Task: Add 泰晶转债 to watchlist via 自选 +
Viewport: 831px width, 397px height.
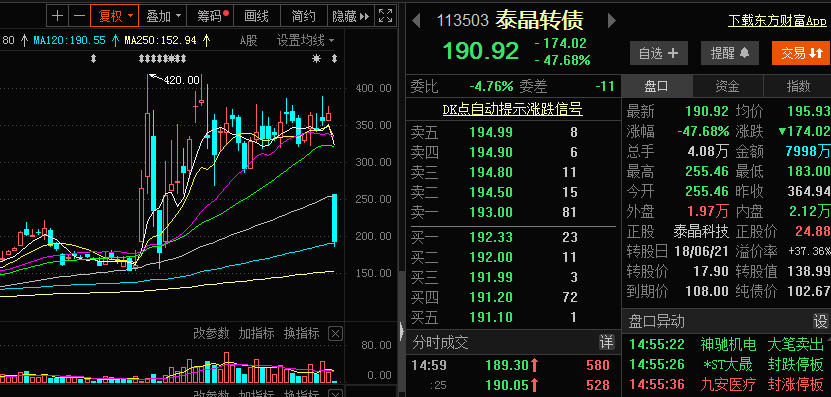Action: [659, 53]
